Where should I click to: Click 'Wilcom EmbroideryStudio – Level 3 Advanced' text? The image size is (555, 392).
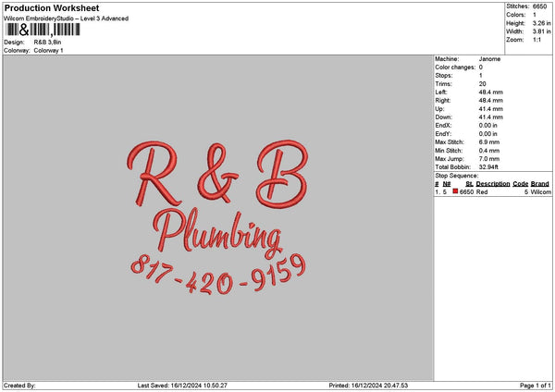(x=67, y=18)
